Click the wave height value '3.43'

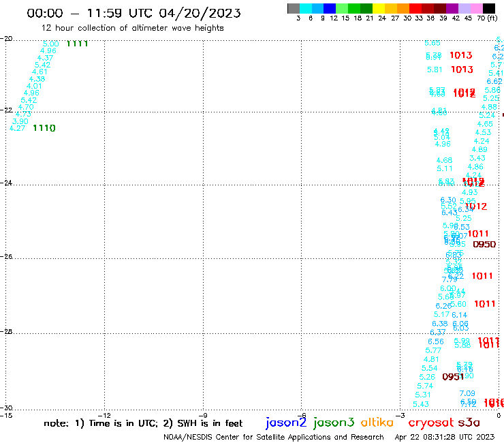pyautogui.click(x=477, y=158)
